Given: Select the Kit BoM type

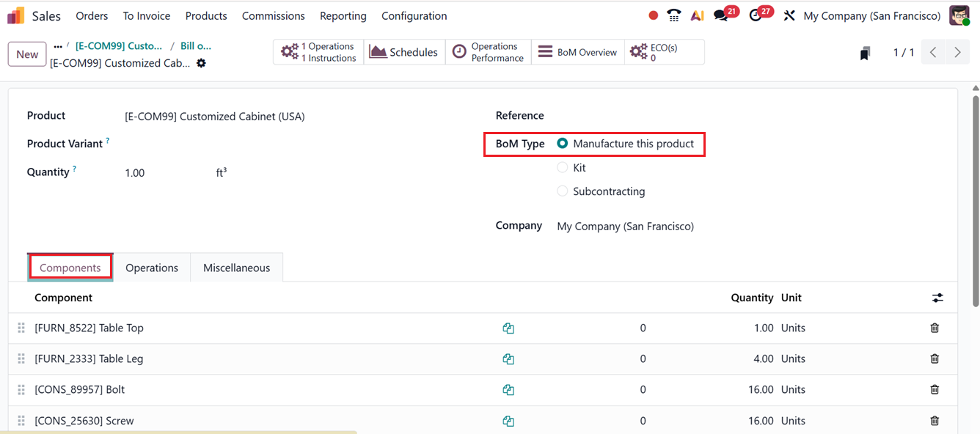Looking at the screenshot, I should click(563, 168).
